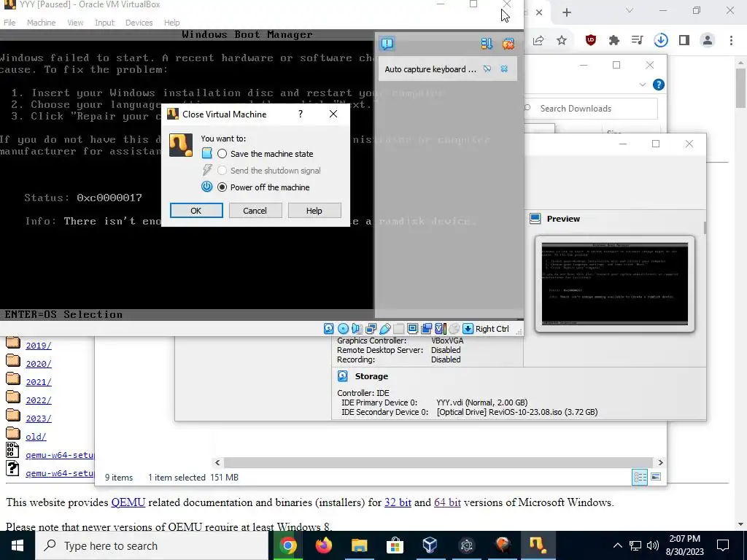Open the Chrome three-dot menu
The width and height of the screenshot is (747, 560).
tap(731, 40)
